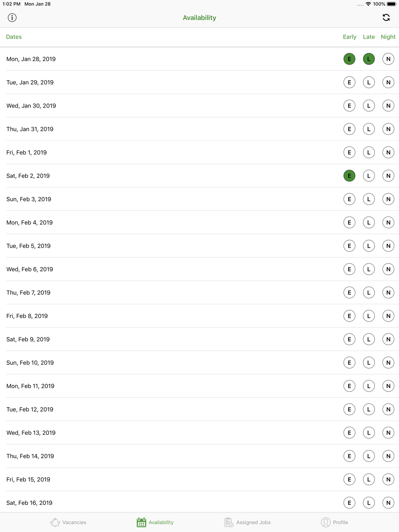Switch to the Vacancies tab label

pos(74,522)
